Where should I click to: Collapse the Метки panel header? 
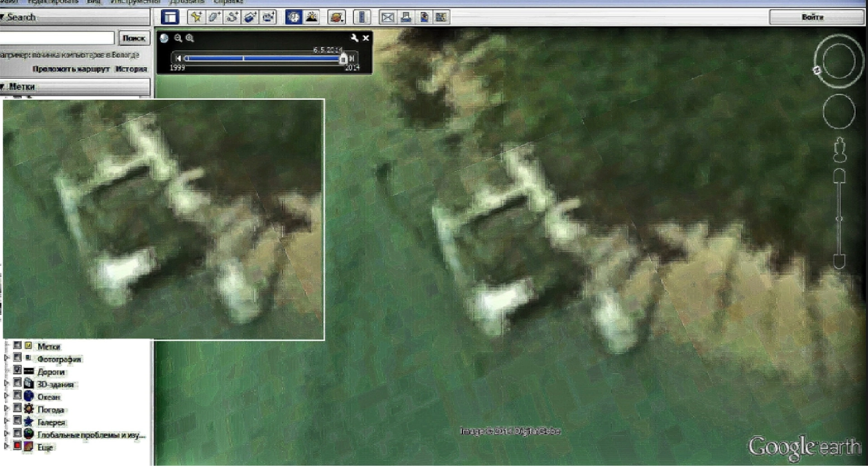click(4, 87)
